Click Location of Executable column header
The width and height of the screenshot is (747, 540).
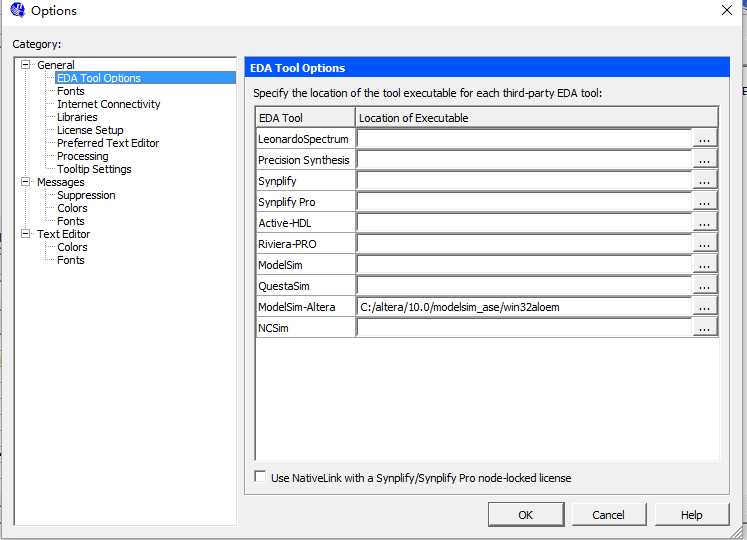click(537, 118)
